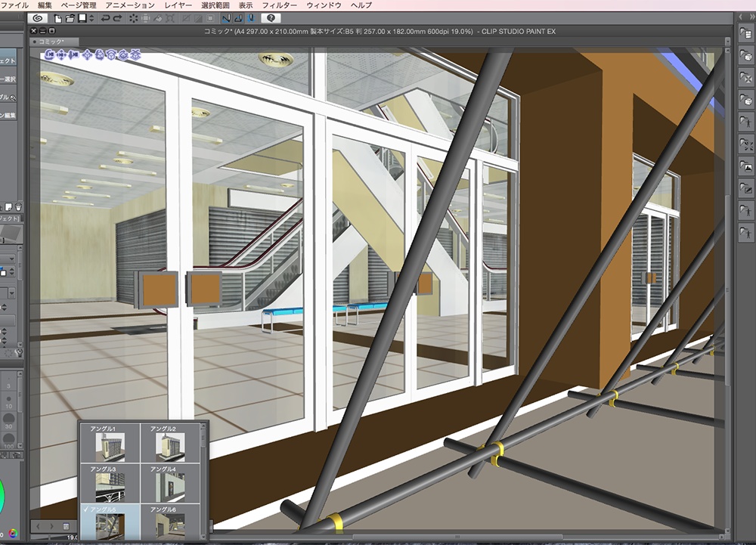The image size is (756, 545).
Task: Select the アングル2 camera angle preset
Action: pyautogui.click(x=170, y=443)
